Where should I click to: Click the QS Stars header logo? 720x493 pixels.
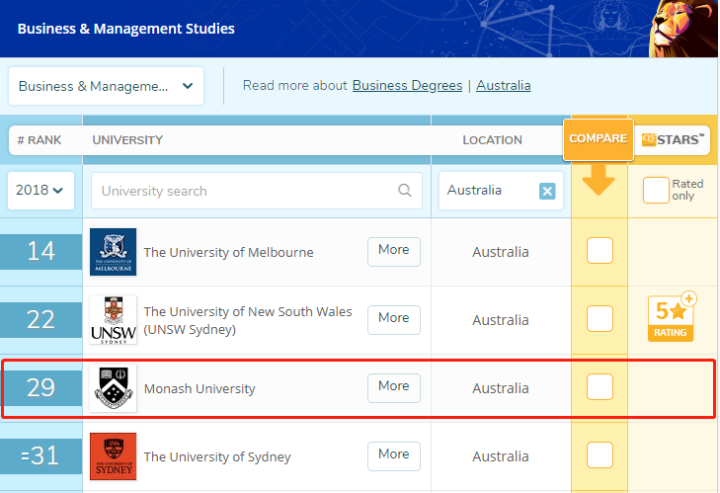pyautogui.click(x=672, y=140)
